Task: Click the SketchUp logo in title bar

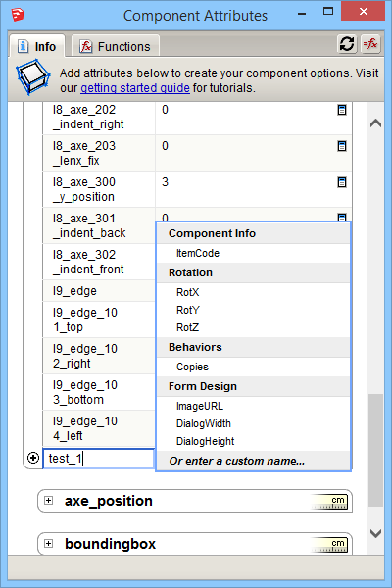Action: tap(18, 15)
